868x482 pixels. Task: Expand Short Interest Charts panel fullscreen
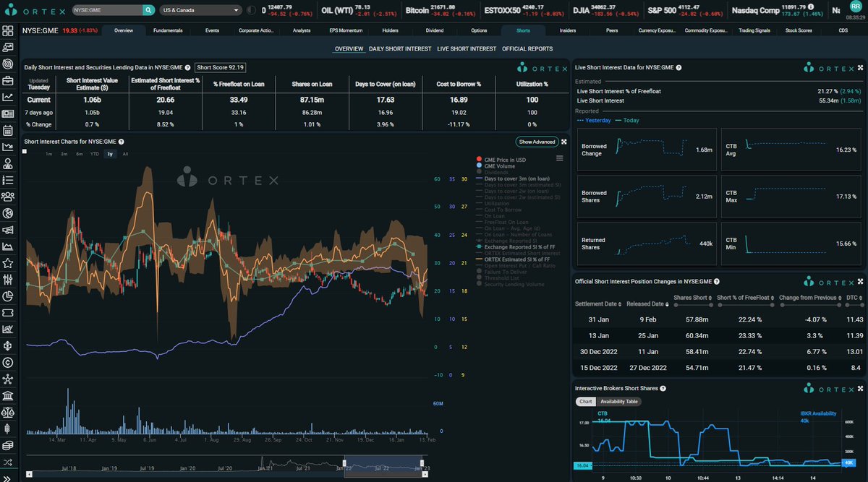563,142
